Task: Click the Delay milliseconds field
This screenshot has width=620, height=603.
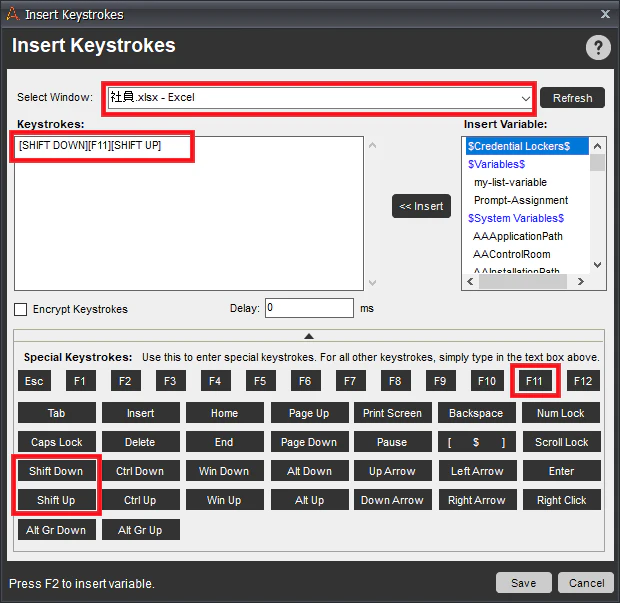Action: 309,308
